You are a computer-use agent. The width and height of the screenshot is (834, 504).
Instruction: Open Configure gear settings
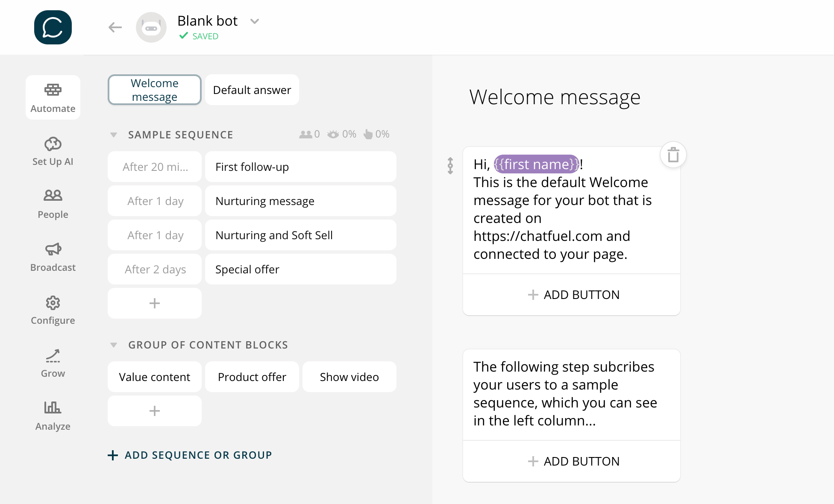pyautogui.click(x=53, y=310)
